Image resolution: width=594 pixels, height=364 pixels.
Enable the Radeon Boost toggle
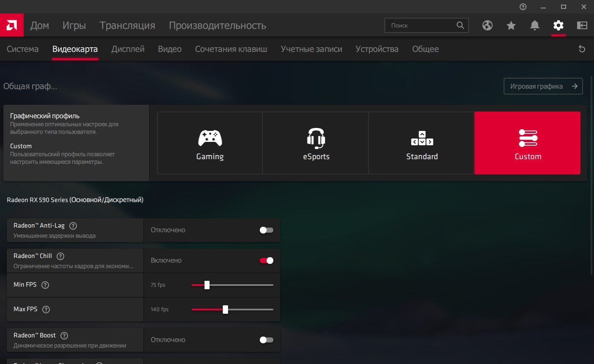click(x=266, y=340)
